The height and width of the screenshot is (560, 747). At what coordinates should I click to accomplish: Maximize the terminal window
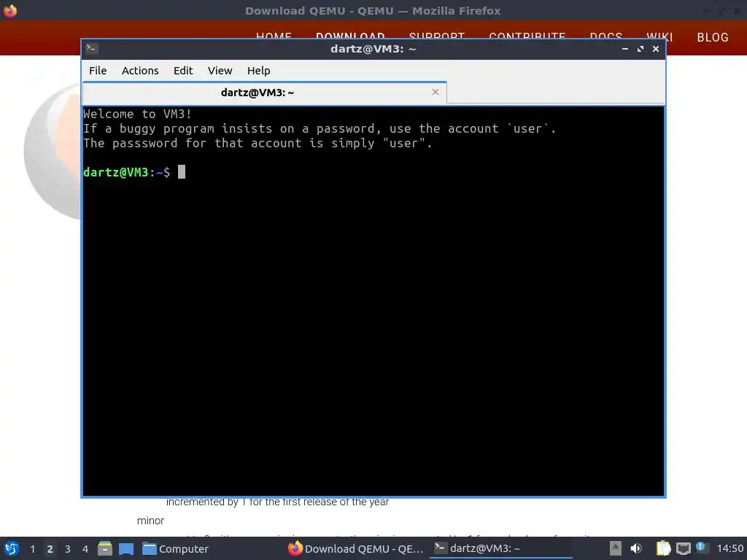[640, 49]
